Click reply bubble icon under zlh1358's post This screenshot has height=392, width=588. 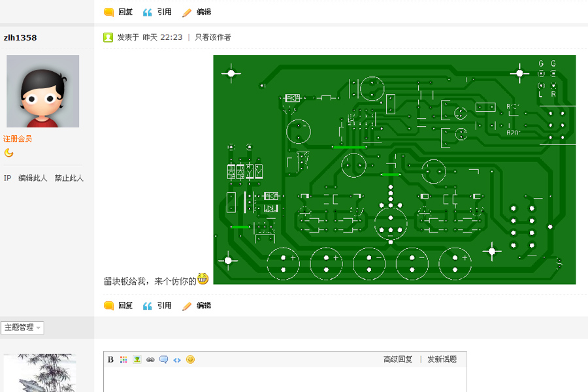pos(108,306)
